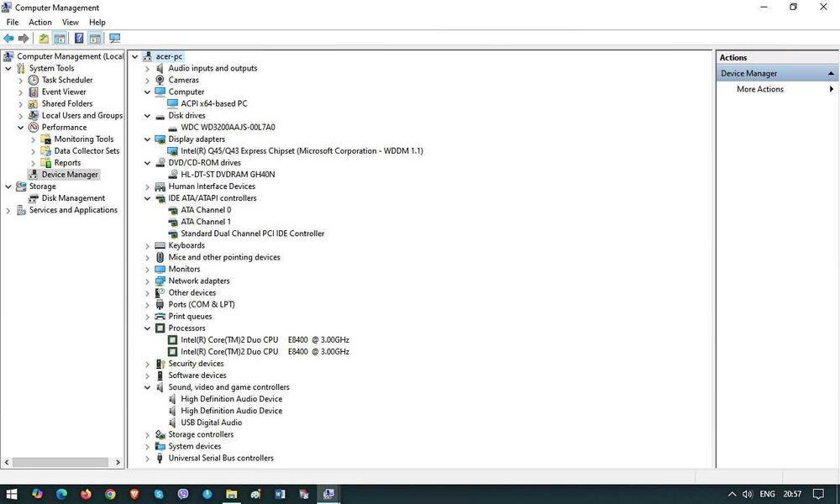Expand the Other devices category
Viewport: 840px width, 504px height.
point(147,293)
